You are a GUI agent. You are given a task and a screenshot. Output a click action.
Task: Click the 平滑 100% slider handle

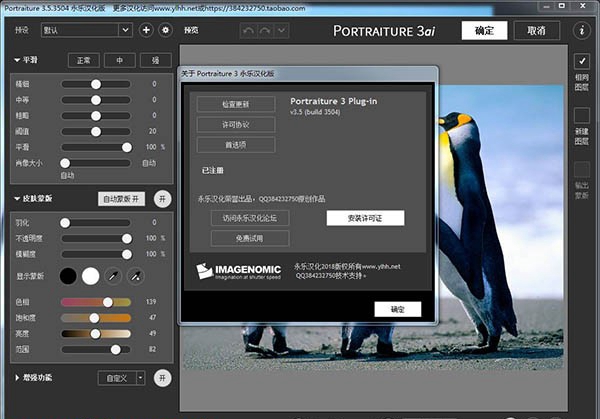coord(127,147)
